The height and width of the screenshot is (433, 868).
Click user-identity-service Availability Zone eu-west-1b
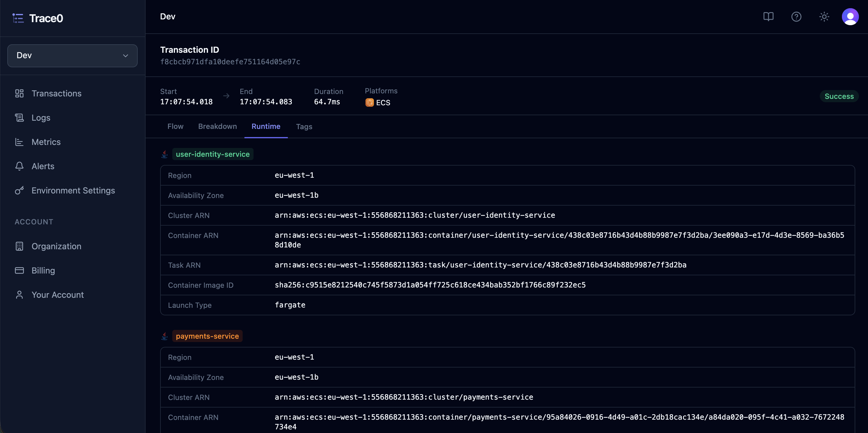(x=297, y=195)
